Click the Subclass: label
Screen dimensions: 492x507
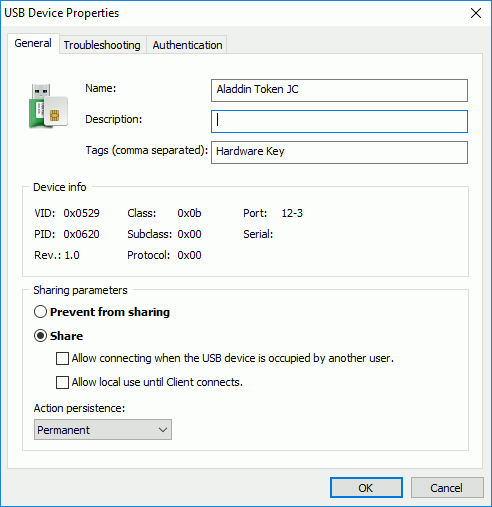150,234
